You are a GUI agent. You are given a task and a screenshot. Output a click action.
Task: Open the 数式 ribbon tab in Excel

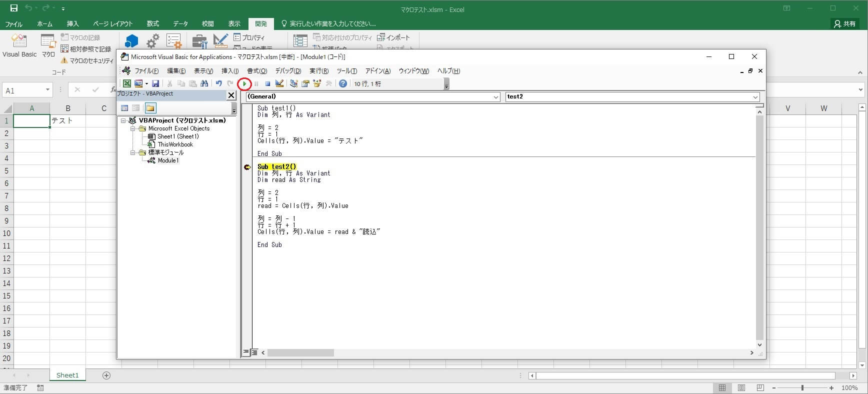click(152, 23)
